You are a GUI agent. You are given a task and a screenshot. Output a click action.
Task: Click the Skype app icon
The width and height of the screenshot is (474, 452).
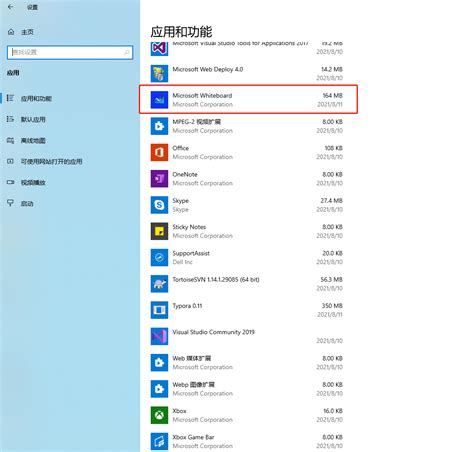pyautogui.click(x=159, y=205)
